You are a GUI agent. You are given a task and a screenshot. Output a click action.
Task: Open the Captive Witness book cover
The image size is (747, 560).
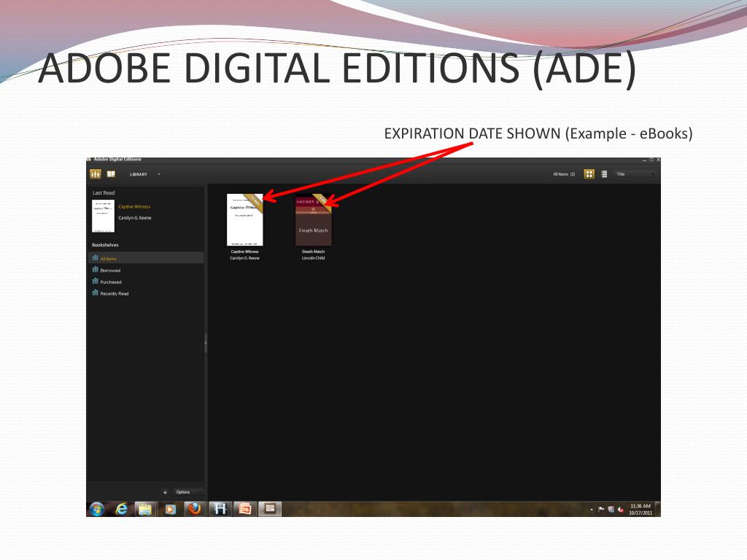[x=245, y=219]
